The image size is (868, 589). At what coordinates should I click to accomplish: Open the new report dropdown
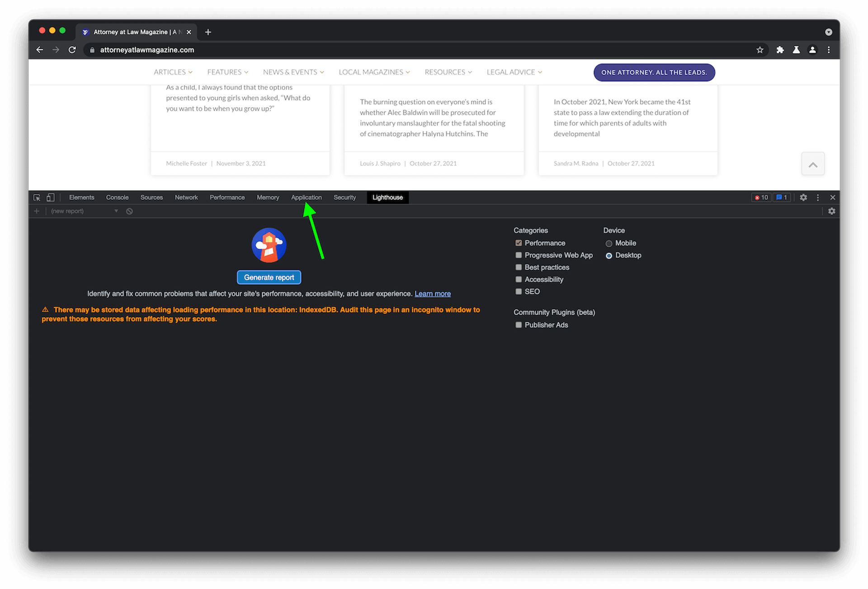(x=85, y=211)
